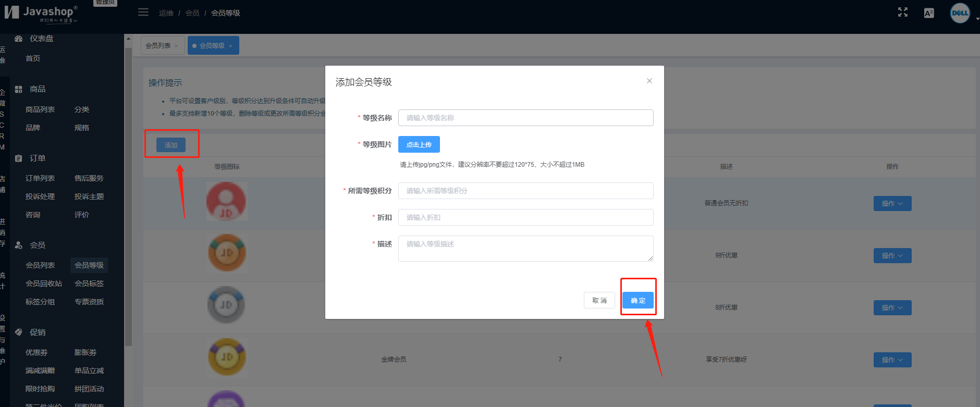Screen dimensions: 980x407
Task: Close the 添加会员等级 dialog with X
Action: click(650, 81)
